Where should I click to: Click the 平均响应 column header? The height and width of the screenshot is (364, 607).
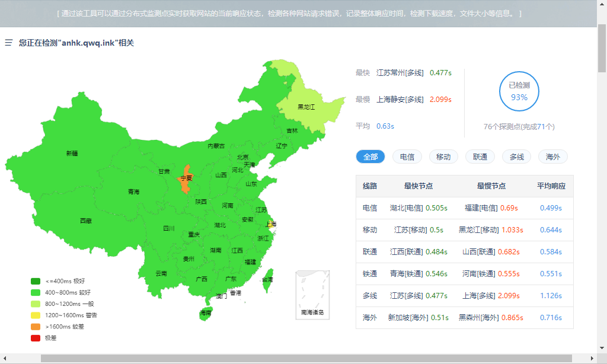(551, 186)
